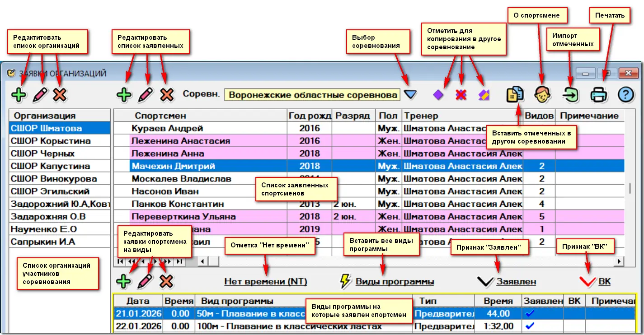
Task: Click the Спортсмен column header
Action: click(200, 116)
